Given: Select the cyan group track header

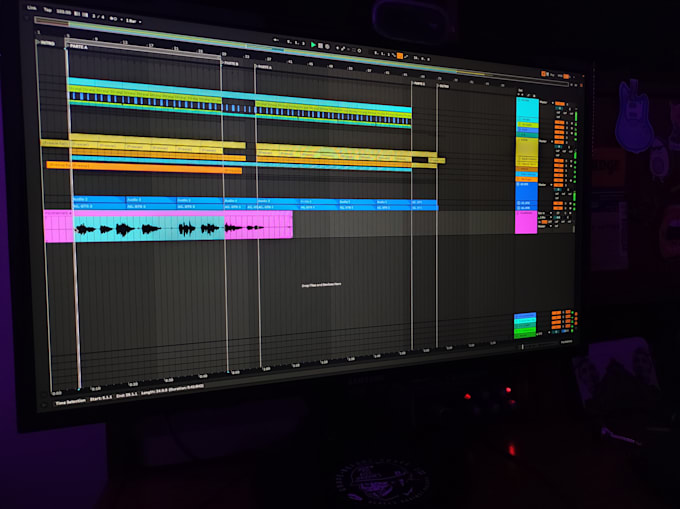Looking at the screenshot, I should click(528, 109).
